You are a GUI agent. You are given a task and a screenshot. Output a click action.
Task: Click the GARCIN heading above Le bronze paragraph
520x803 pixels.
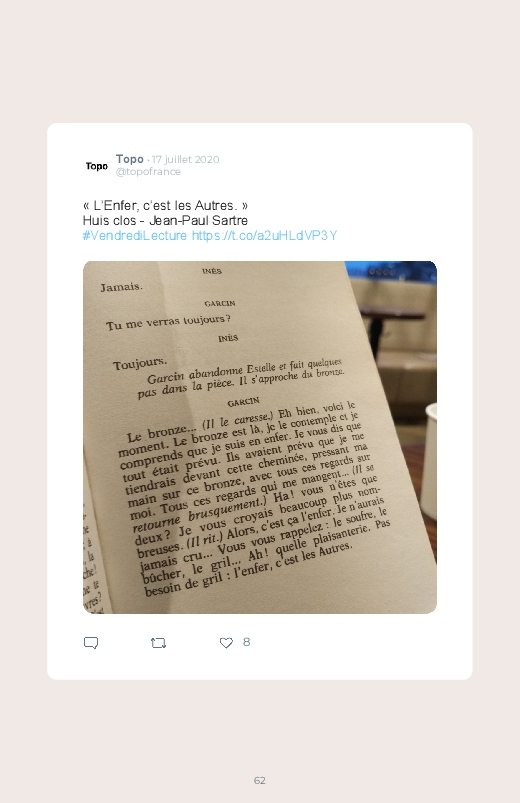click(243, 403)
